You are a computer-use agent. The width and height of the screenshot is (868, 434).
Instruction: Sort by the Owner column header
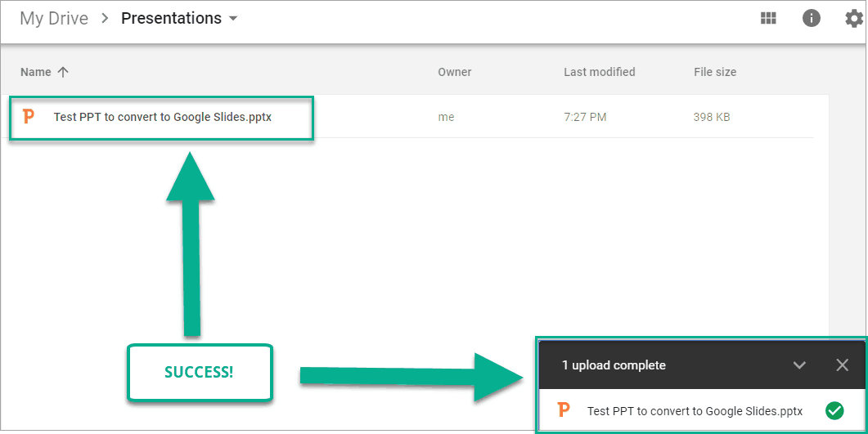(x=454, y=72)
